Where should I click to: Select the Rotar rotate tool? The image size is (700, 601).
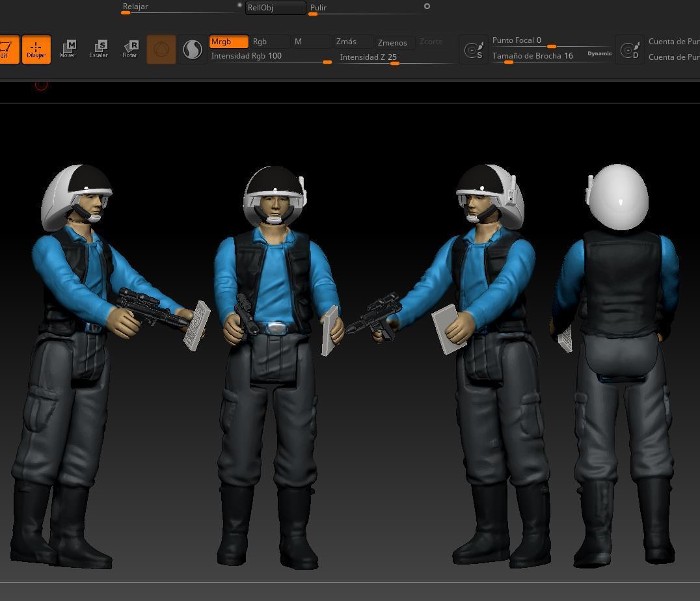(x=130, y=49)
